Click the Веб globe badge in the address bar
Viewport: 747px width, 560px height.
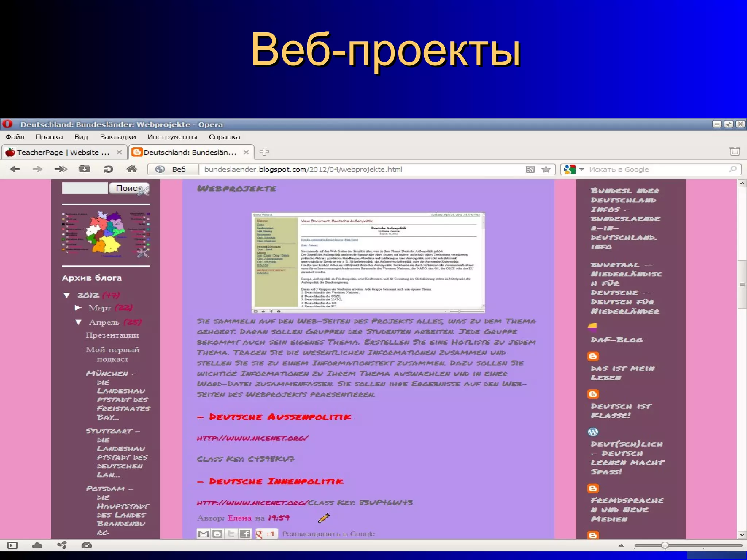pos(173,169)
